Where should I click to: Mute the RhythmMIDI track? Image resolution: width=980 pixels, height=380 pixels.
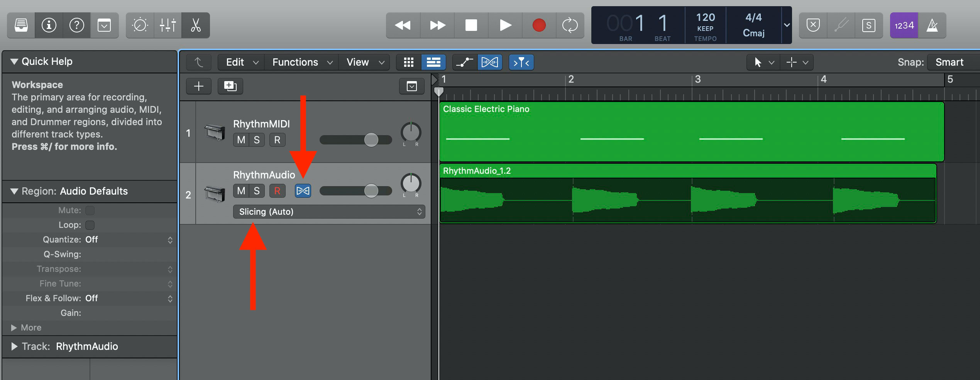pyautogui.click(x=241, y=140)
